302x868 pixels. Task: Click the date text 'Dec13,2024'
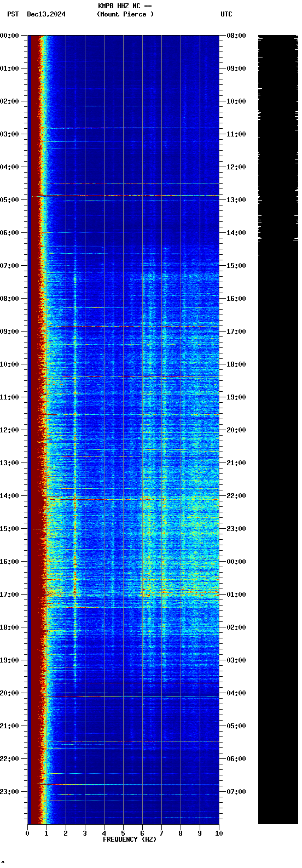46,14
